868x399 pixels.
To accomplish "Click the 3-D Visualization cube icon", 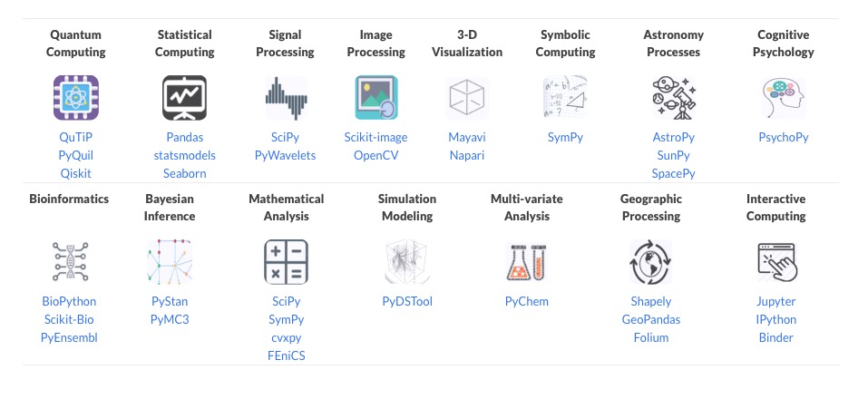I will pyautogui.click(x=467, y=98).
